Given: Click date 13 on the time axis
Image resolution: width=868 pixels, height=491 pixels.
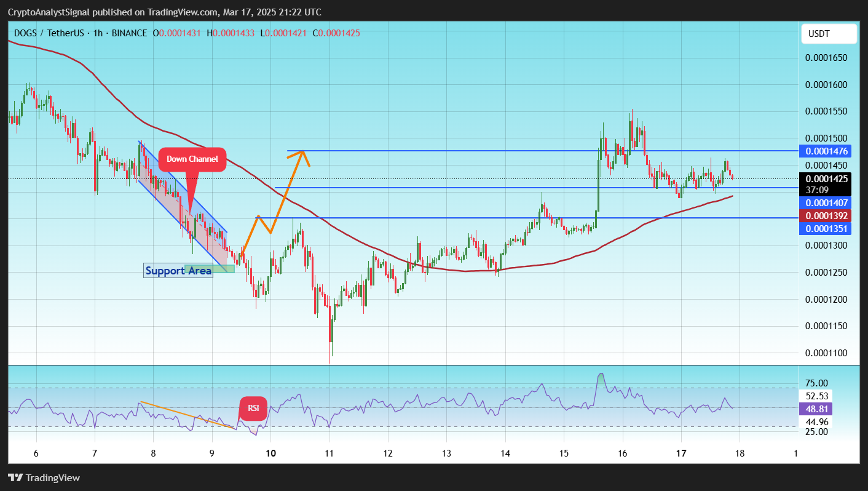Looking at the screenshot, I should (x=446, y=453).
